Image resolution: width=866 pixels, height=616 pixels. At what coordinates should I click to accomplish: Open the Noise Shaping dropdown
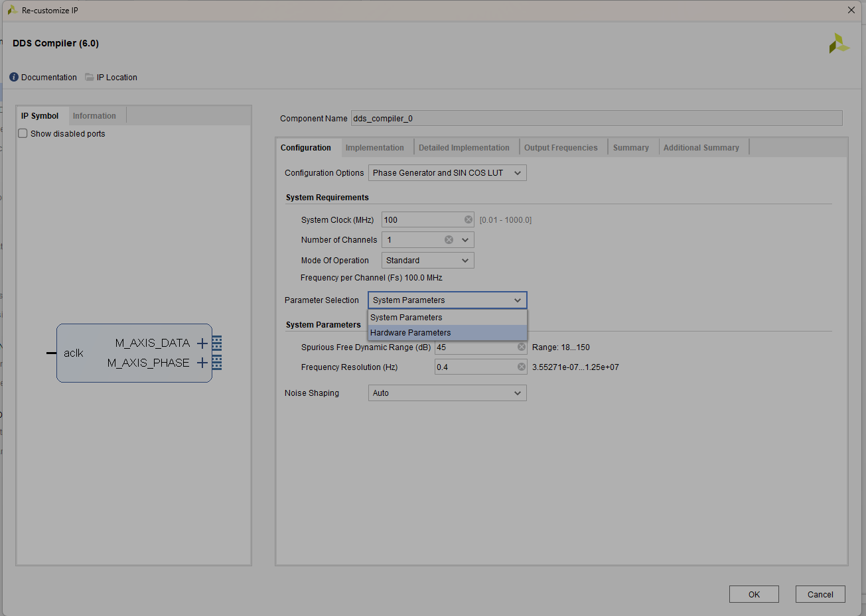pyautogui.click(x=447, y=393)
